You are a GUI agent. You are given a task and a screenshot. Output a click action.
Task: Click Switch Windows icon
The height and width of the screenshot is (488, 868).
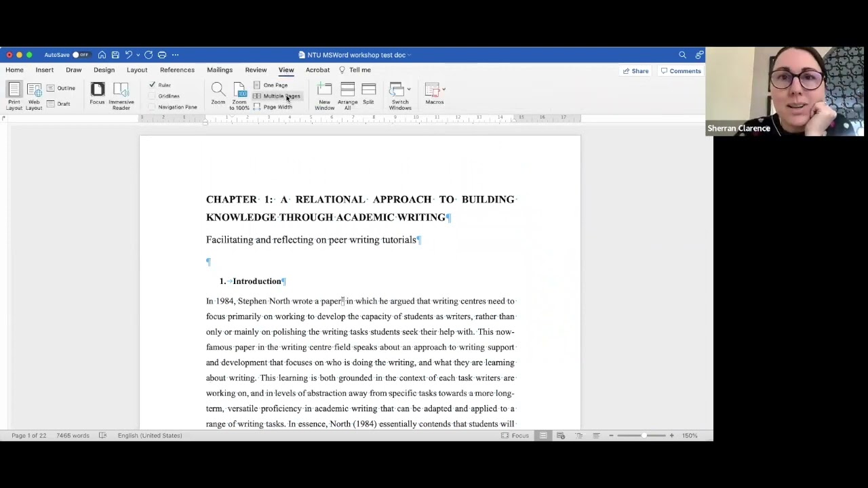pyautogui.click(x=398, y=90)
